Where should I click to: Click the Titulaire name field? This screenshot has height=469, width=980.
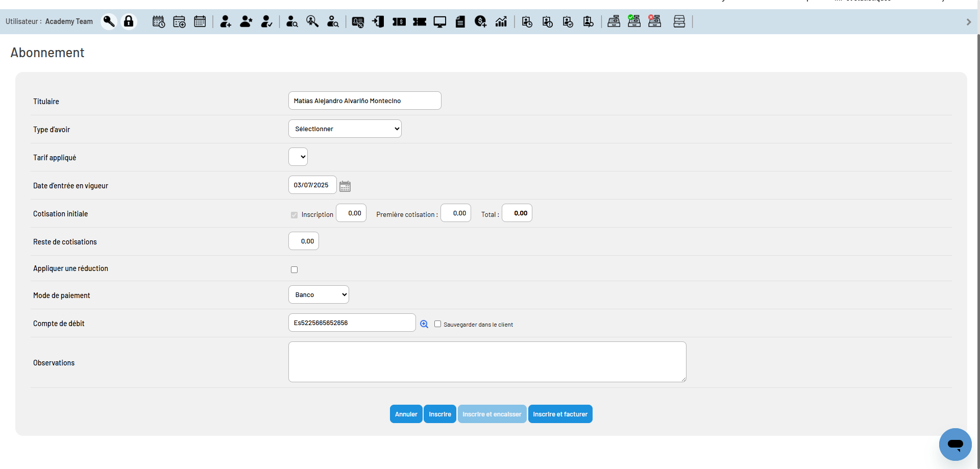point(365,101)
